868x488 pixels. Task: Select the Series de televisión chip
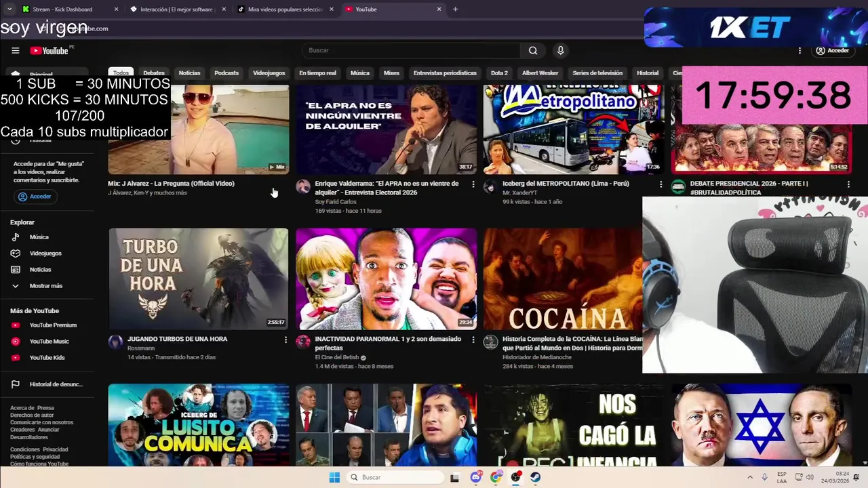click(x=597, y=73)
